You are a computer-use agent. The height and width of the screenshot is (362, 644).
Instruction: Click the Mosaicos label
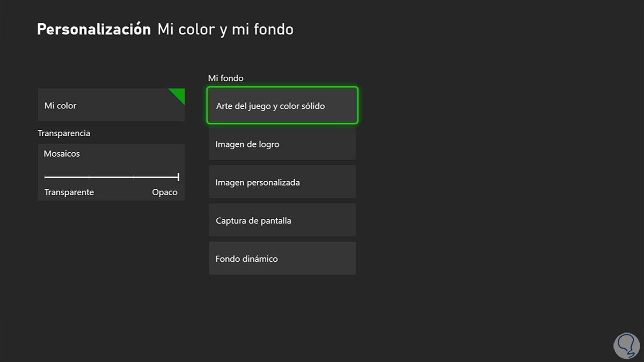pos(62,154)
